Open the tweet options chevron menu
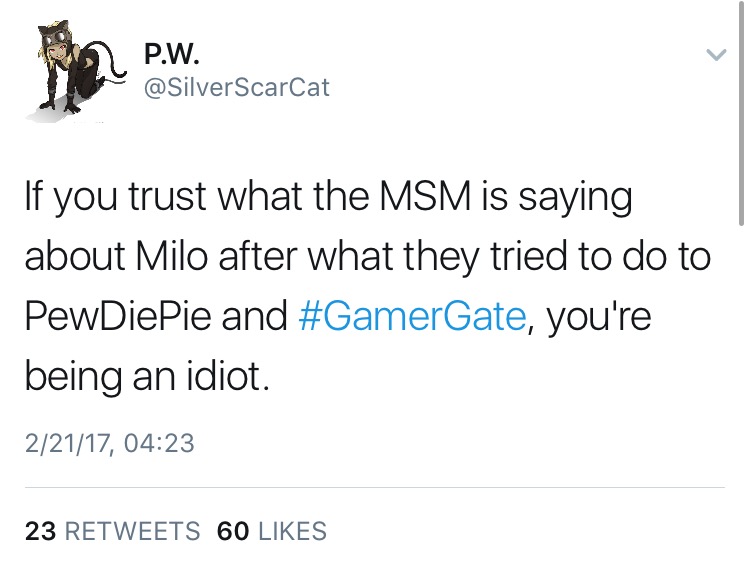This screenshot has height=566, width=750. click(x=714, y=57)
